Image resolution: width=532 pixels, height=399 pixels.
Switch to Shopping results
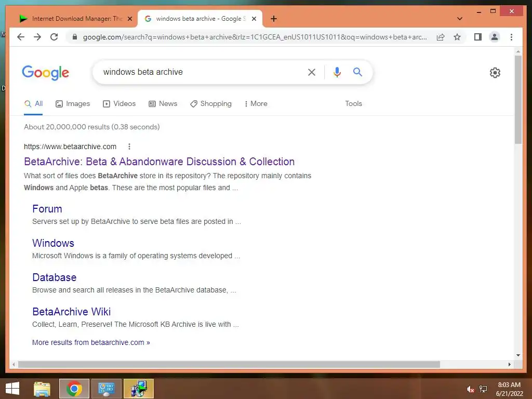(211, 104)
